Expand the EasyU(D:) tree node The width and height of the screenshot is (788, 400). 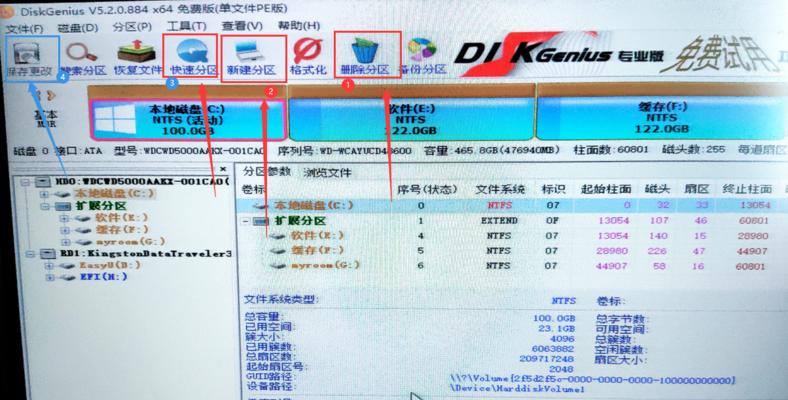tap(49, 266)
